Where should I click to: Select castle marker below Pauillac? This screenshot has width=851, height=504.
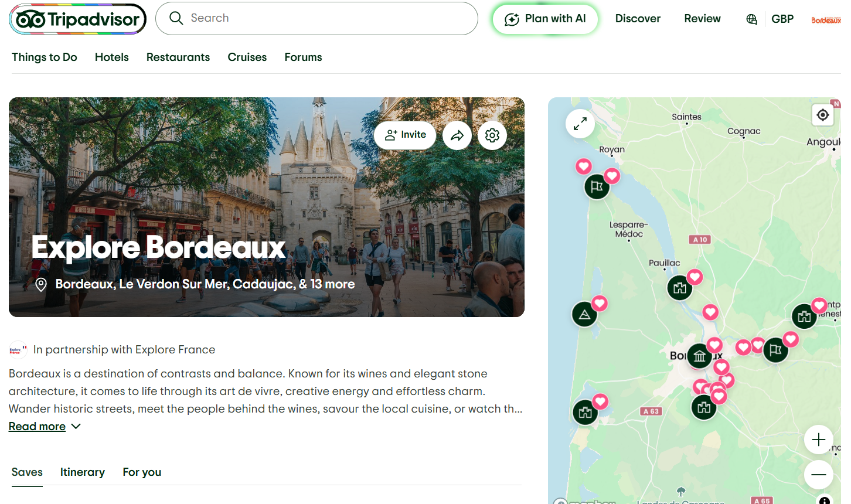click(680, 288)
